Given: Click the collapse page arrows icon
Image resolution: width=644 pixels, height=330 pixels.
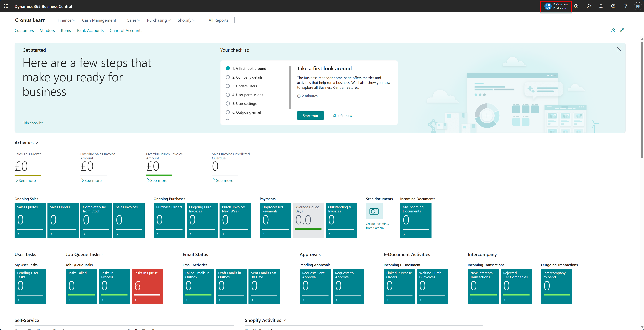Looking at the screenshot, I should pyautogui.click(x=622, y=30).
